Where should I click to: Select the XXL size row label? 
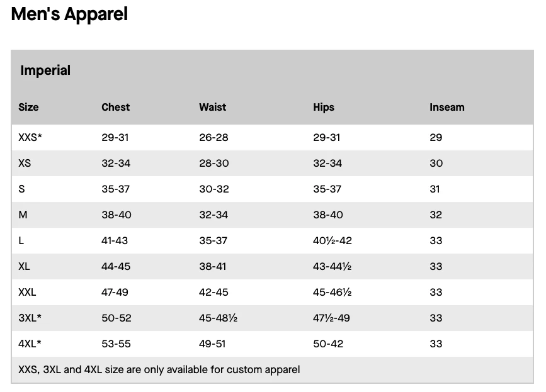[27, 292]
